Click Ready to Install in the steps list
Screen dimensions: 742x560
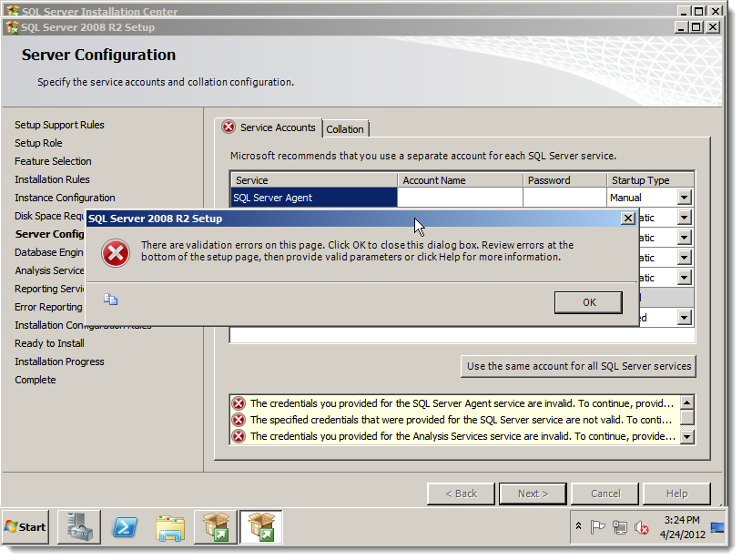click(49, 343)
